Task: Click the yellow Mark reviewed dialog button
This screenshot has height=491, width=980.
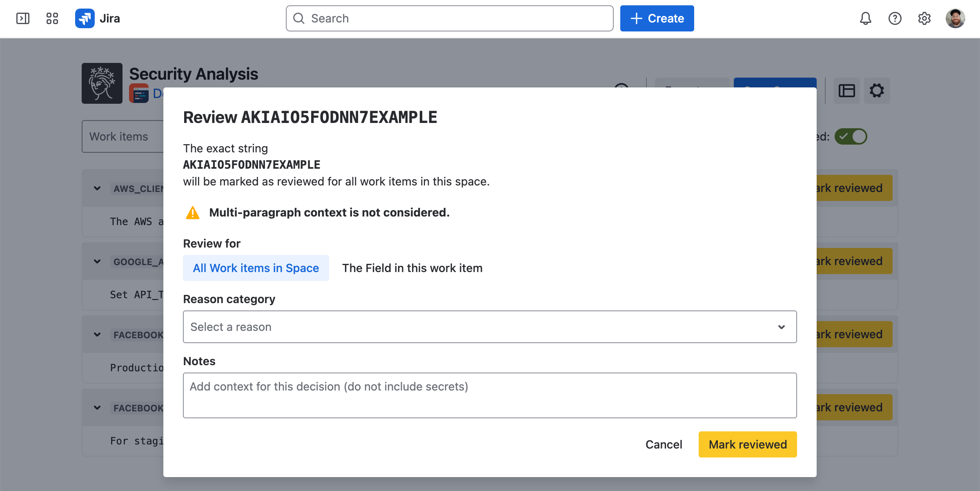Action: (747, 444)
